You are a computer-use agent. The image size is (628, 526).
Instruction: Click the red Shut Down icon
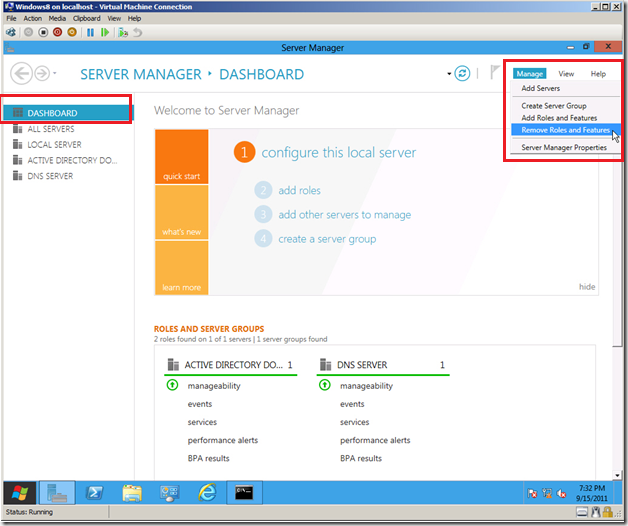[x=58, y=32]
